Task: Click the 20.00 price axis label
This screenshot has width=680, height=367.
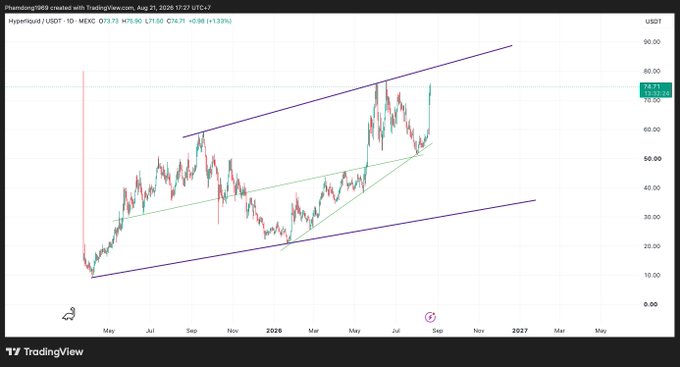Action: [x=652, y=246]
